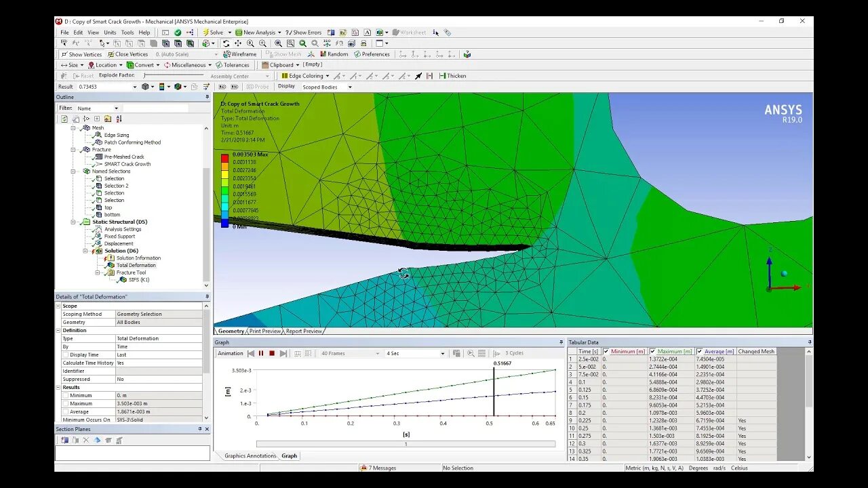Open the View menu
The width and height of the screenshot is (868, 488).
coord(93,33)
